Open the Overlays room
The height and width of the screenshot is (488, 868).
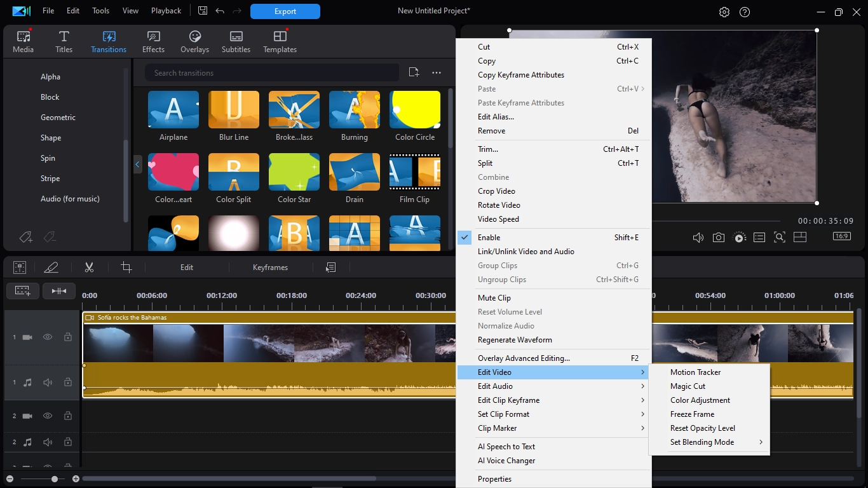click(x=194, y=42)
